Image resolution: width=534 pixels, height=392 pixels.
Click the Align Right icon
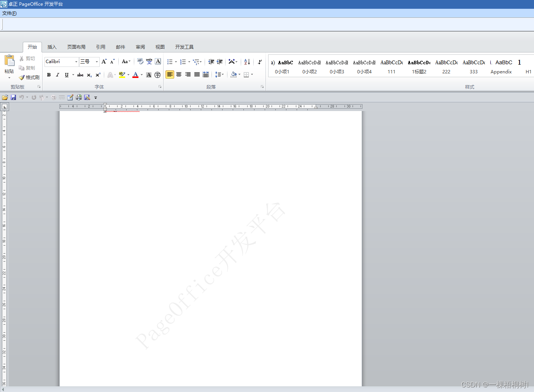(188, 75)
